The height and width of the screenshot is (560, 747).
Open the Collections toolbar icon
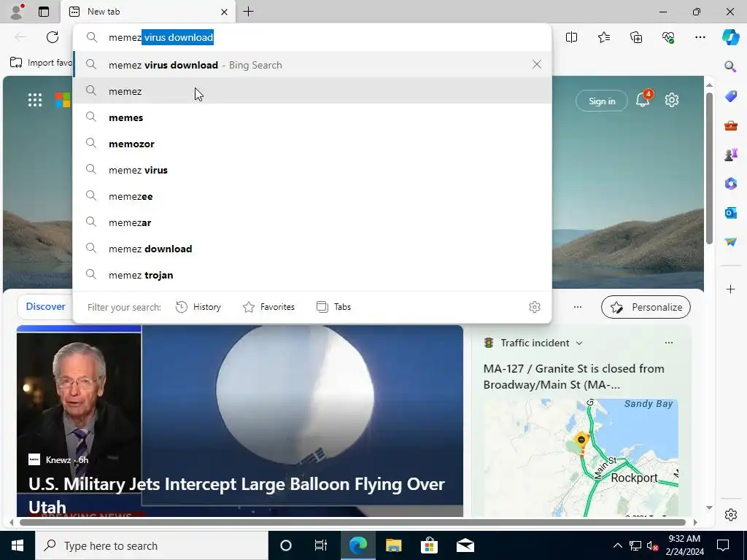(636, 37)
